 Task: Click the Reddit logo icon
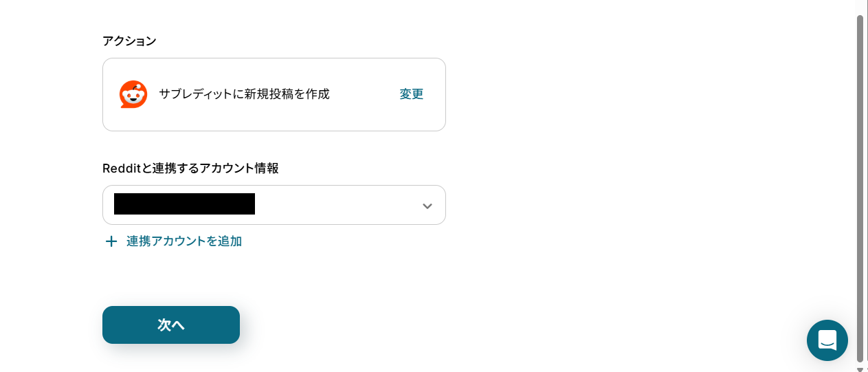[133, 94]
